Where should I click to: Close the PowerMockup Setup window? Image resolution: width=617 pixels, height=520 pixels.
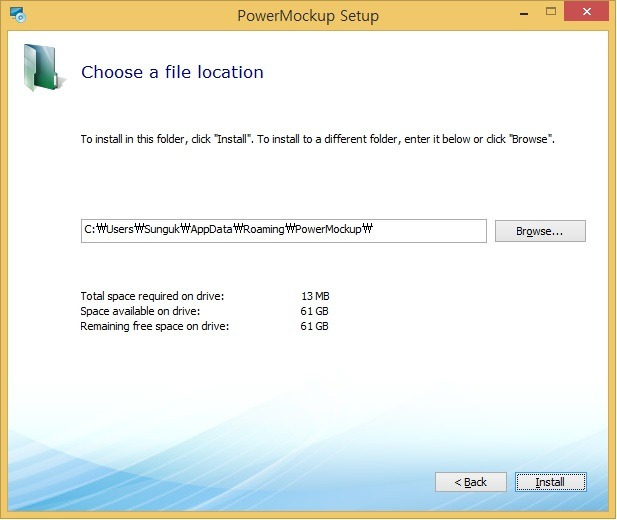click(586, 11)
